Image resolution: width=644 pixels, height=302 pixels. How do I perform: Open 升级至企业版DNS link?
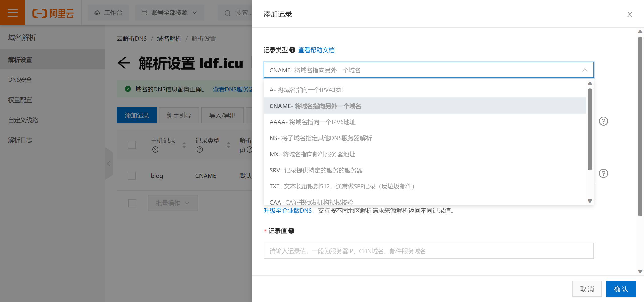[288, 211]
